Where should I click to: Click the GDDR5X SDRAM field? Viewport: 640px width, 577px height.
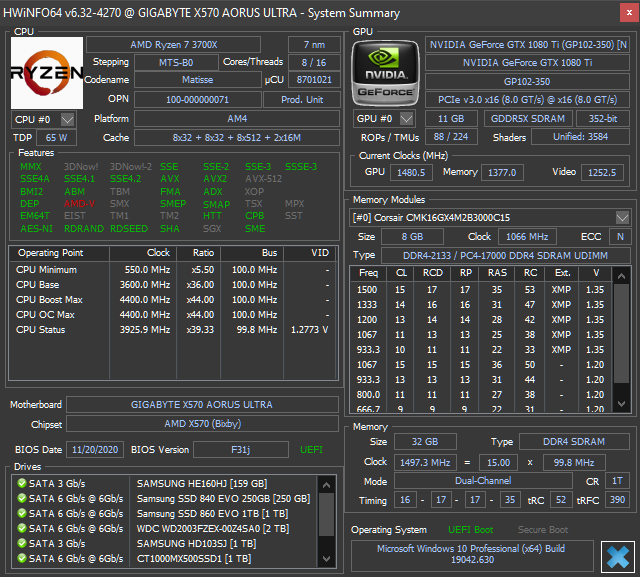tap(528, 119)
